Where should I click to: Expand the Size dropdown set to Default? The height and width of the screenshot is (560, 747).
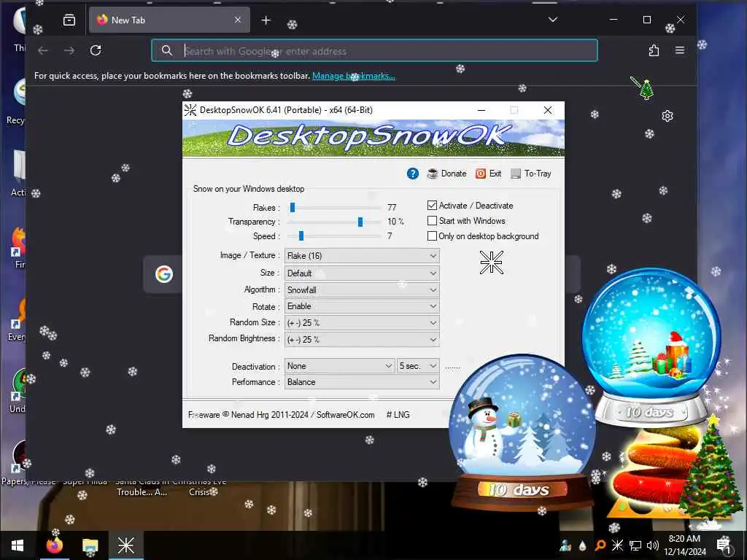click(x=362, y=273)
